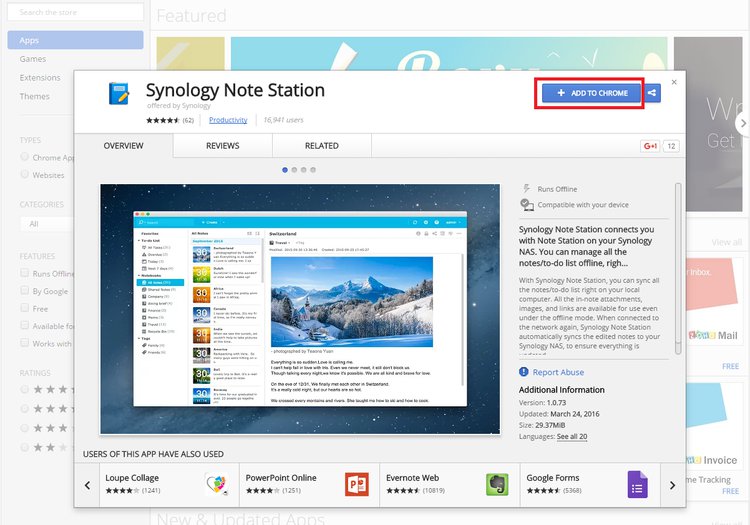
Task: Click the Compatible with your device icon
Action: [x=527, y=205]
